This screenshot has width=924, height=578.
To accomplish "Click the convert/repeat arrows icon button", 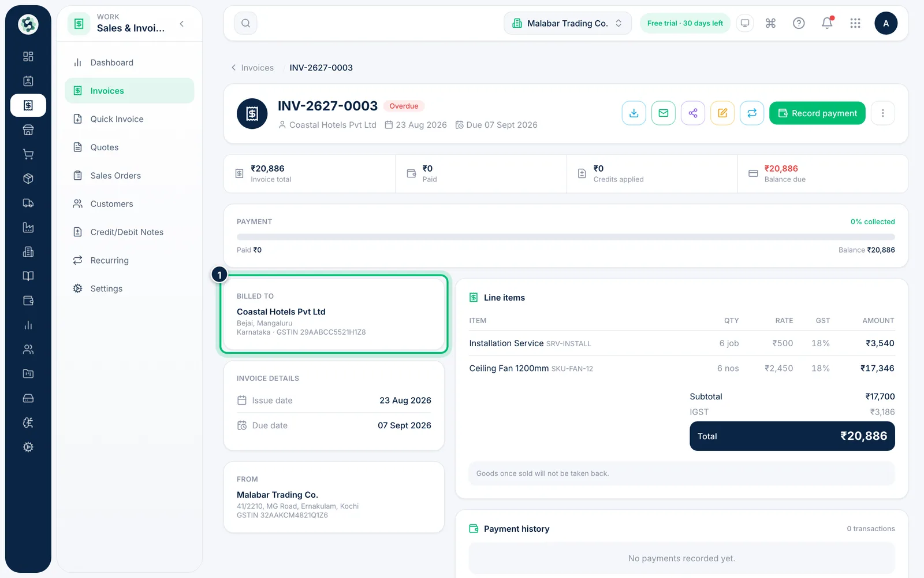I will (x=751, y=113).
